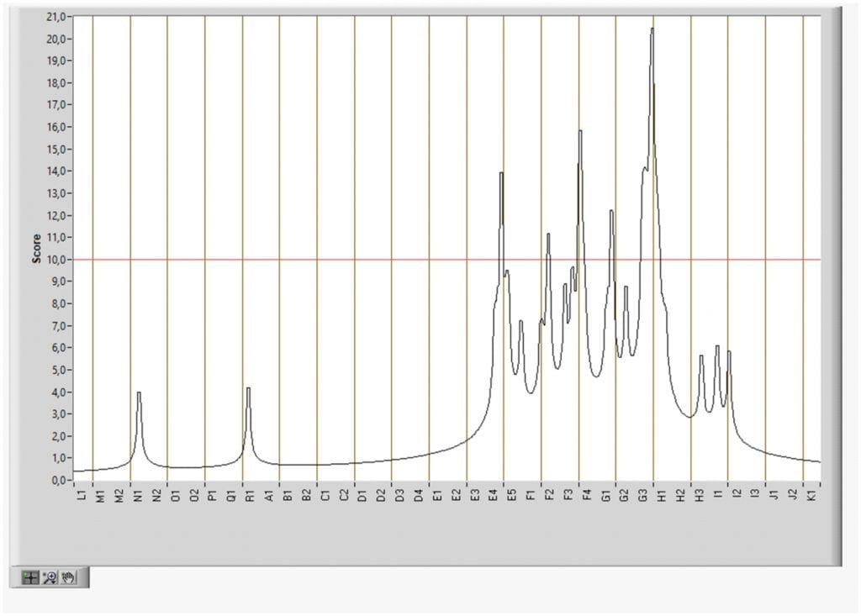This screenshot has width=861, height=616.
Task: Click the 'Q1' x-axis label
Action: [232, 495]
